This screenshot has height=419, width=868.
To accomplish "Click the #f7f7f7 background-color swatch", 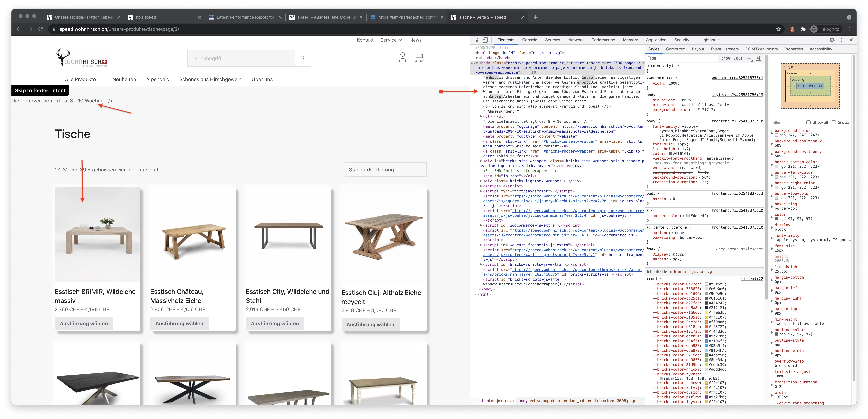I will pyautogui.click(x=695, y=110).
